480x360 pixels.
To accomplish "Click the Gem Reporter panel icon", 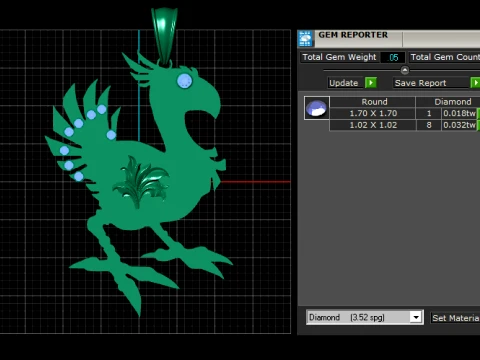I will tap(305, 39).
